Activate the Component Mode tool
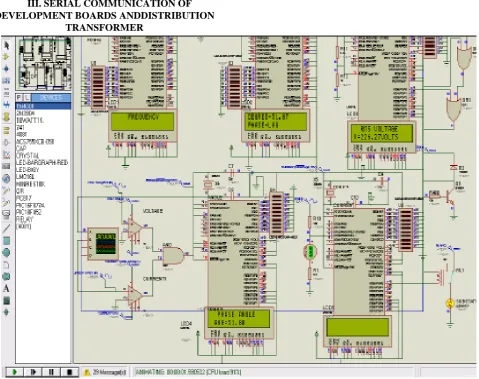The width and height of the screenshot is (479, 379). point(6,57)
